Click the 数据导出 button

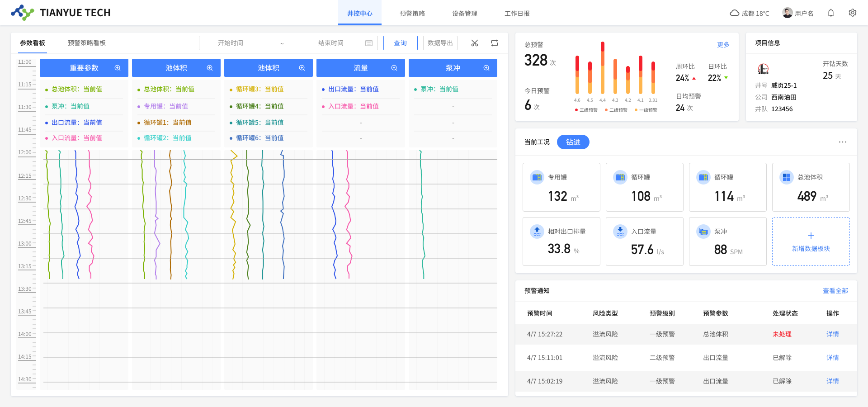(440, 43)
